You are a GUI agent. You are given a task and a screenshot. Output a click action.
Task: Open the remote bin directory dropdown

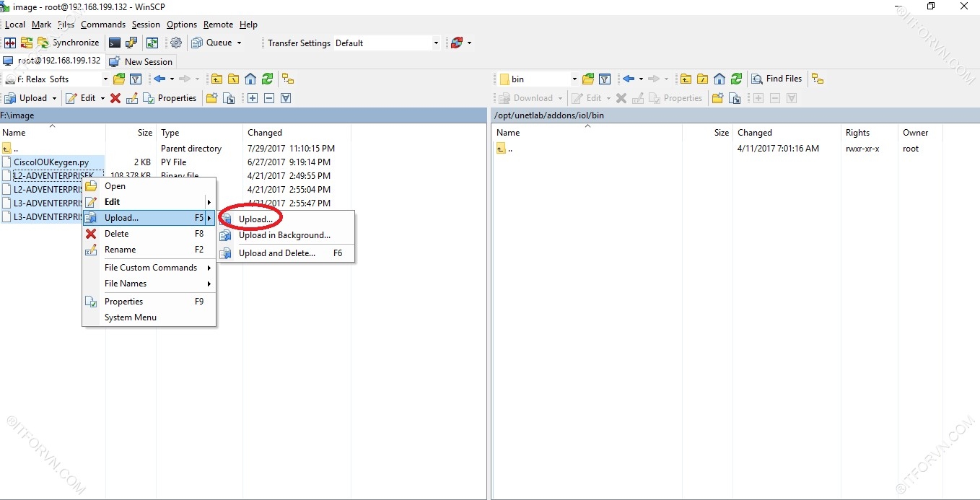click(x=574, y=79)
